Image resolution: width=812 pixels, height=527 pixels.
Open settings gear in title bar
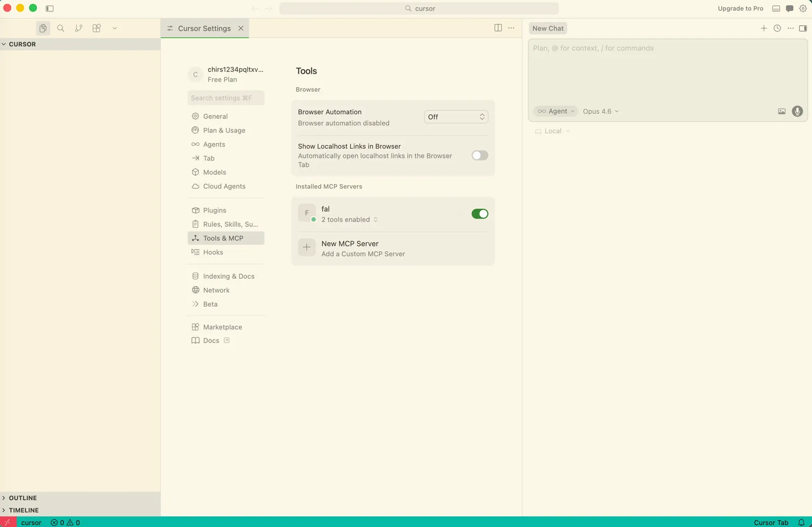pyautogui.click(x=803, y=9)
